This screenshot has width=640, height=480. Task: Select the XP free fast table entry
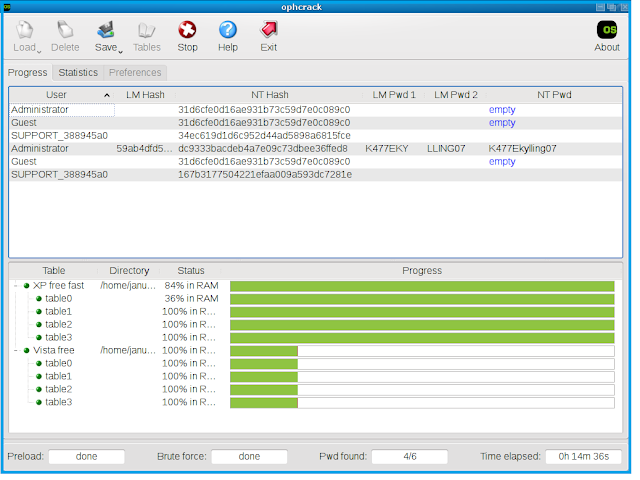coord(58,286)
